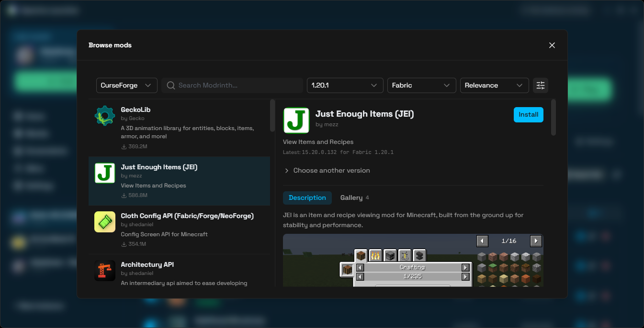Image resolution: width=644 pixels, height=328 pixels.
Task: Click the mod list scrollbar
Action: click(272, 115)
